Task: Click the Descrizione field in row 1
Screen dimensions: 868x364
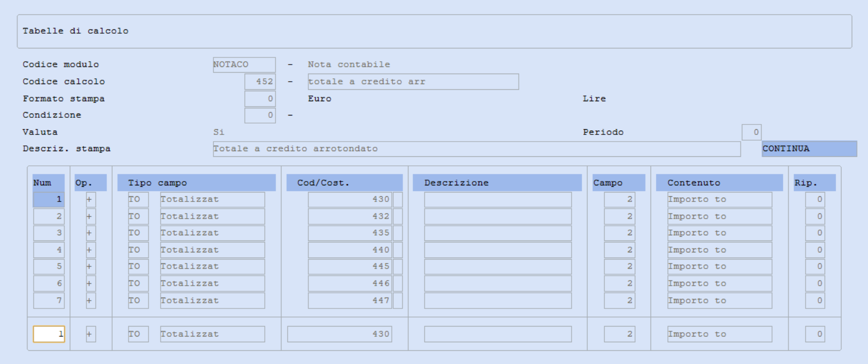Action: coord(498,200)
